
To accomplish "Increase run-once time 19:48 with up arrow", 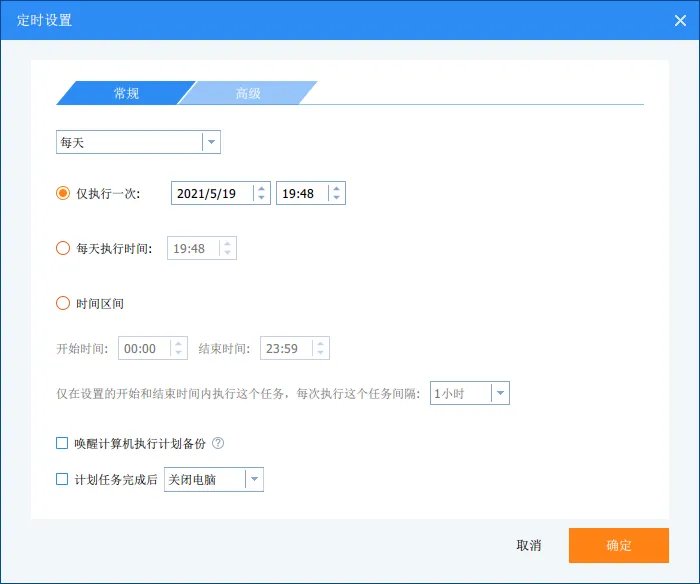I will [337, 188].
